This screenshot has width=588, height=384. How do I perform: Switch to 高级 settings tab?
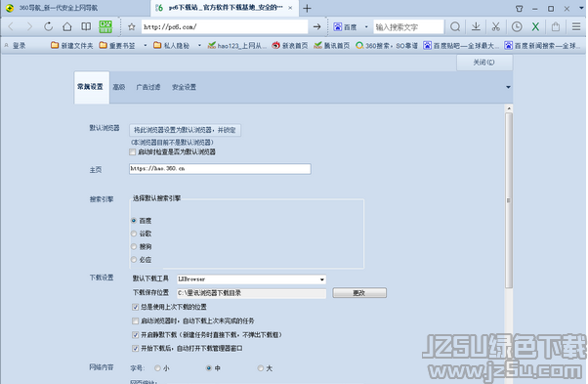click(119, 87)
